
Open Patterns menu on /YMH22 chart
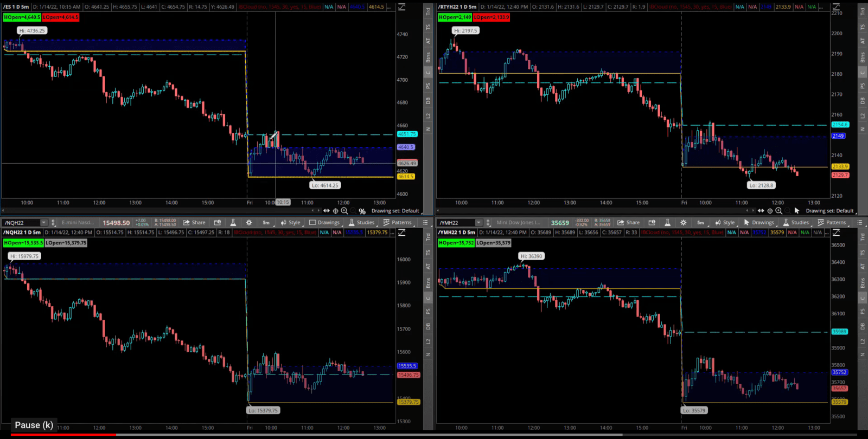[832, 223]
